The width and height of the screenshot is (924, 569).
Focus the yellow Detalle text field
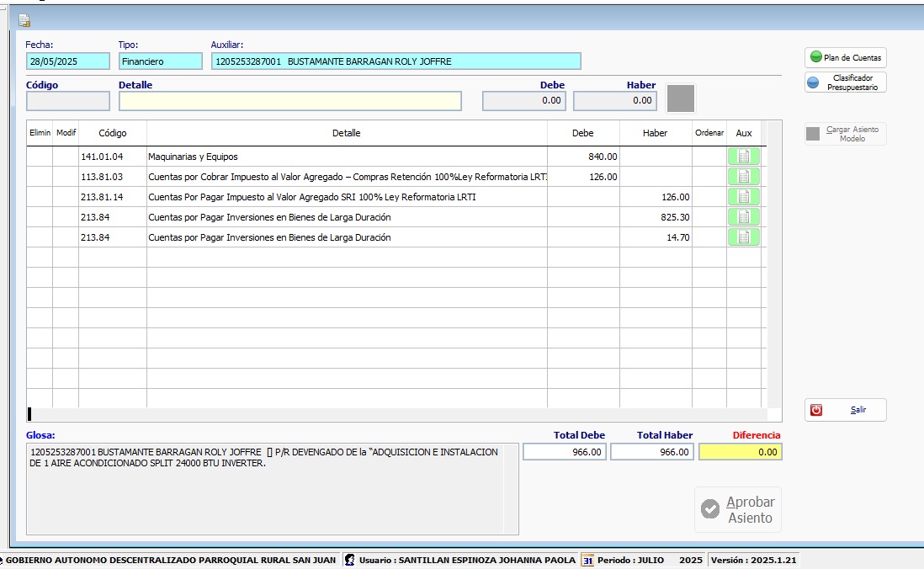[x=289, y=101]
